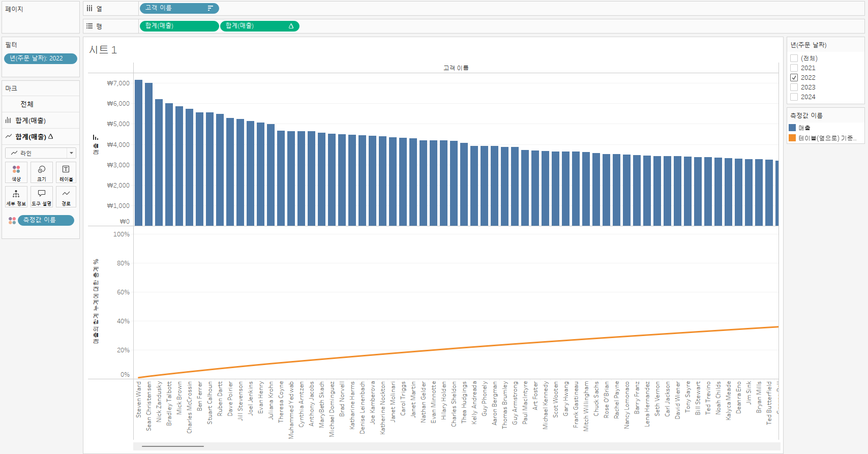This screenshot has width=868, height=454.
Task: Click the Charles McCrossin axis label
Action: (x=189, y=407)
